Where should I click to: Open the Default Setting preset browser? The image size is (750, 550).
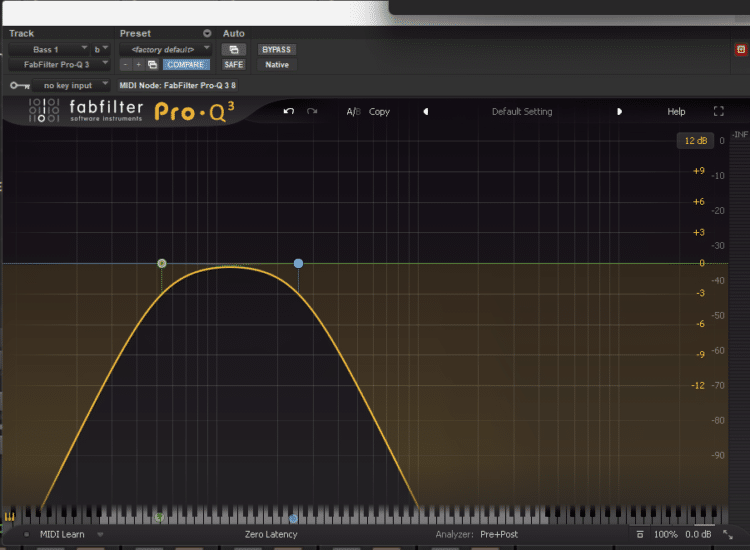click(522, 111)
